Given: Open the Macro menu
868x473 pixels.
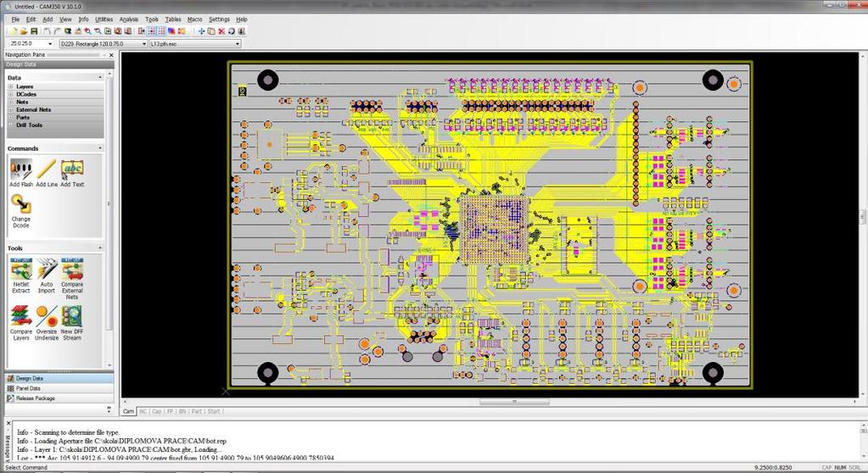Looking at the screenshot, I should [x=195, y=19].
